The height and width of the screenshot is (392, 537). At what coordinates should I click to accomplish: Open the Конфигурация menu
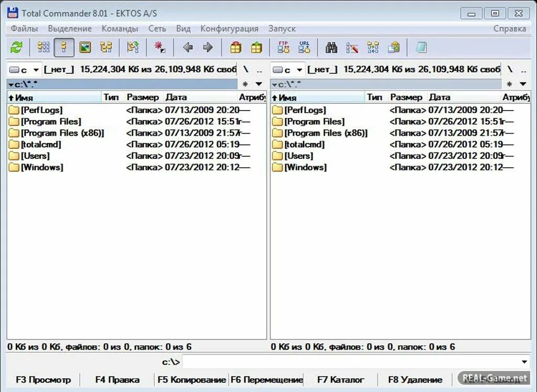coord(230,29)
